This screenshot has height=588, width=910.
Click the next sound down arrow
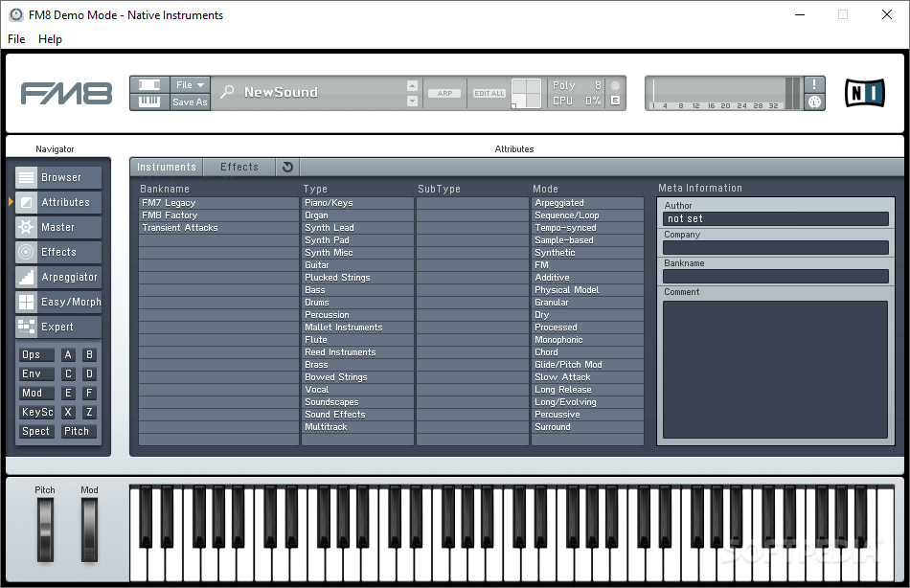pyautogui.click(x=412, y=101)
